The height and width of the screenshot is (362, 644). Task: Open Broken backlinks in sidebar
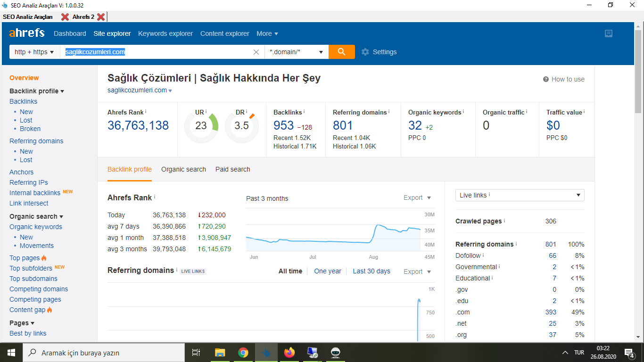[30, 129]
